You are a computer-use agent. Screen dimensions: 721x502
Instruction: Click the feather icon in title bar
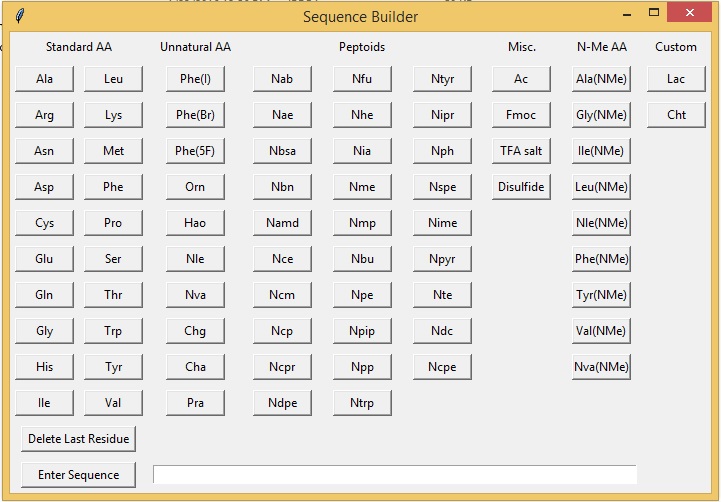tap(20, 15)
